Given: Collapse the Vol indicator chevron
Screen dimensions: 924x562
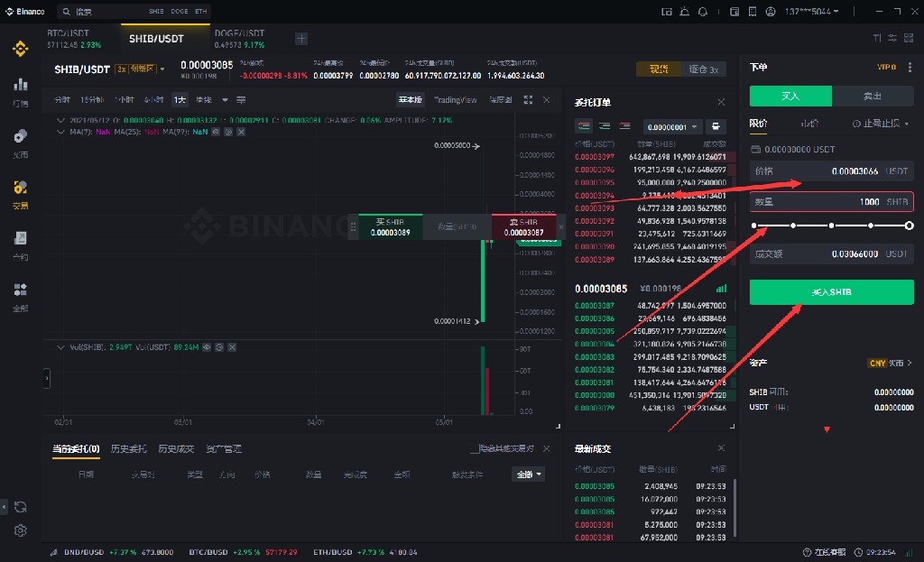Looking at the screenshot, I should click(60, 347).
